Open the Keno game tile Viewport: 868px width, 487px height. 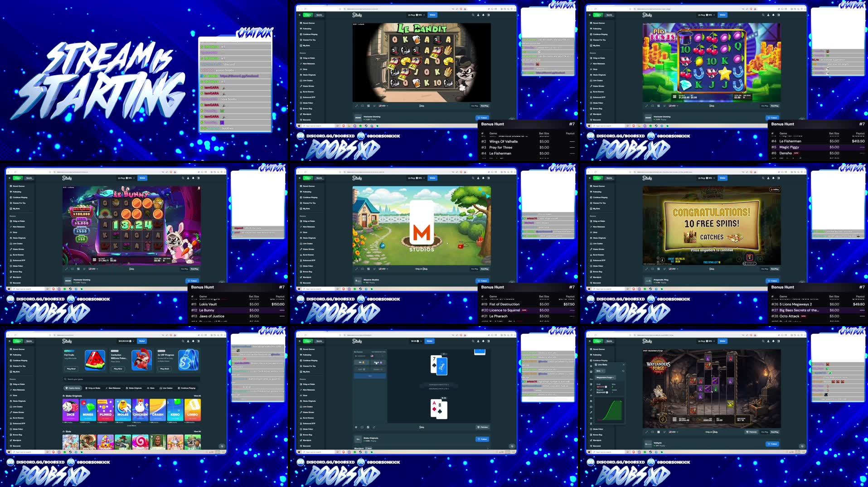click(x=175, y=410)
